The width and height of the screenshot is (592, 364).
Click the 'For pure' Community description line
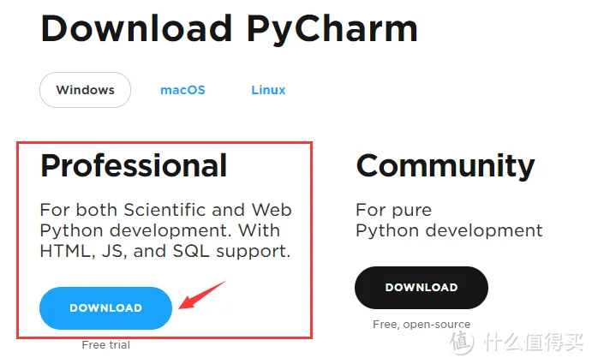click(x=394, y=211)
